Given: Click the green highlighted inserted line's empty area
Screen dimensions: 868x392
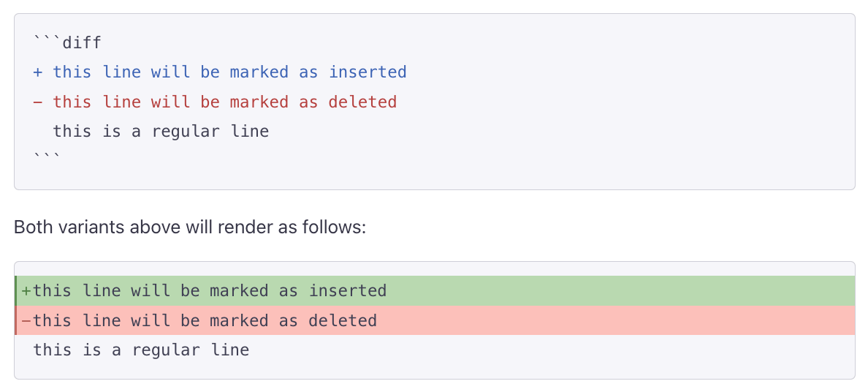Looking at the screenshot, I should click(x=621, y=291).
